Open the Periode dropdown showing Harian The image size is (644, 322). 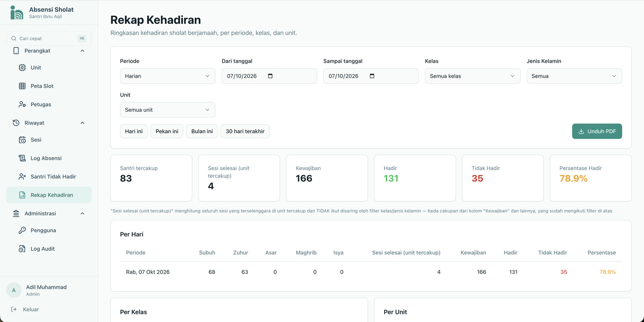pyautogui.click(x=167, y=76)
